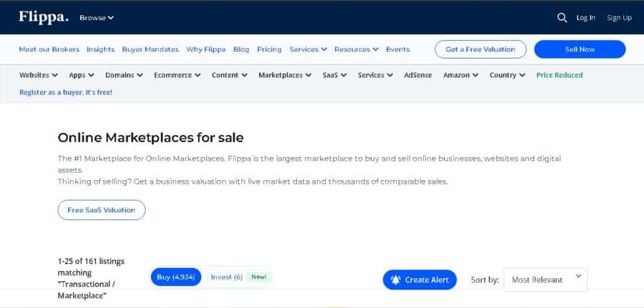
Task: Click Log In link
Action: pyautogui.click(x=586, y=18)
